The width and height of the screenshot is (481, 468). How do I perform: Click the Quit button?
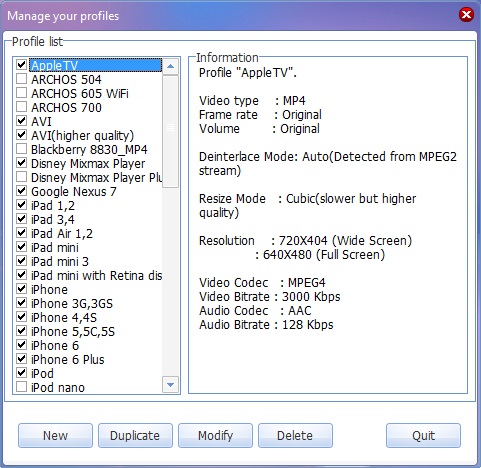click(x=423, y=435)
